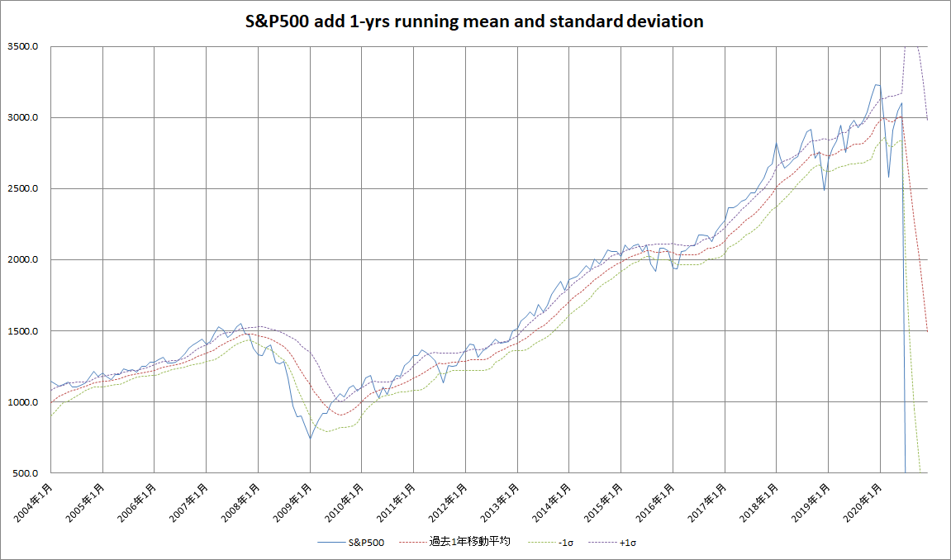
Task: Select the 3500.0 y-axis label
Action: (x=24, y=46)
